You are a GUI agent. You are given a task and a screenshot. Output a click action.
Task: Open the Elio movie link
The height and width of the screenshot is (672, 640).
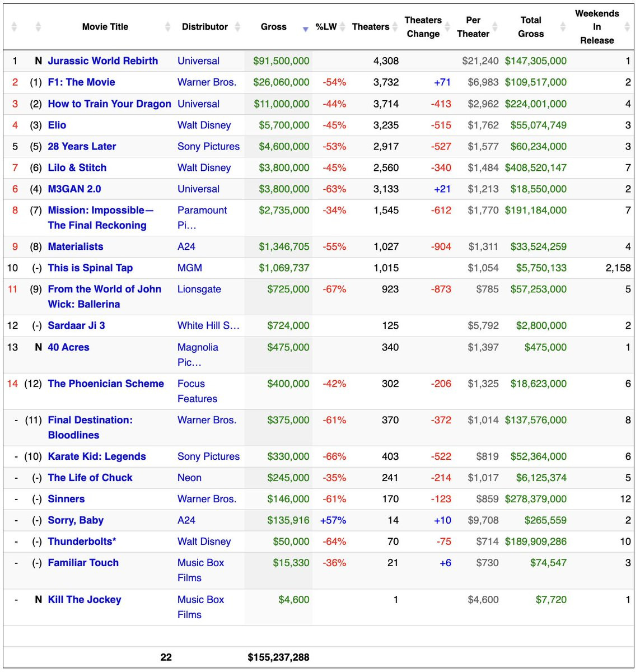click(57, 125)
